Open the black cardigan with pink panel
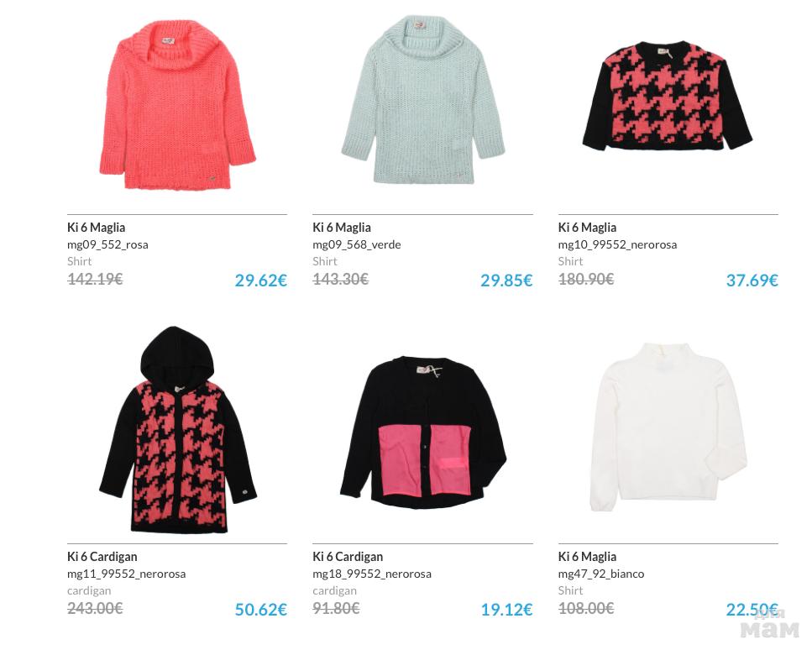812x650 pixels. point(423,432)
